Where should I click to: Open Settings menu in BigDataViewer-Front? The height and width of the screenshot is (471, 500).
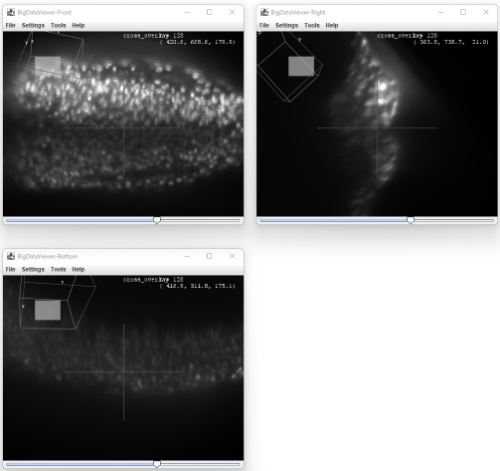point(33,25)
